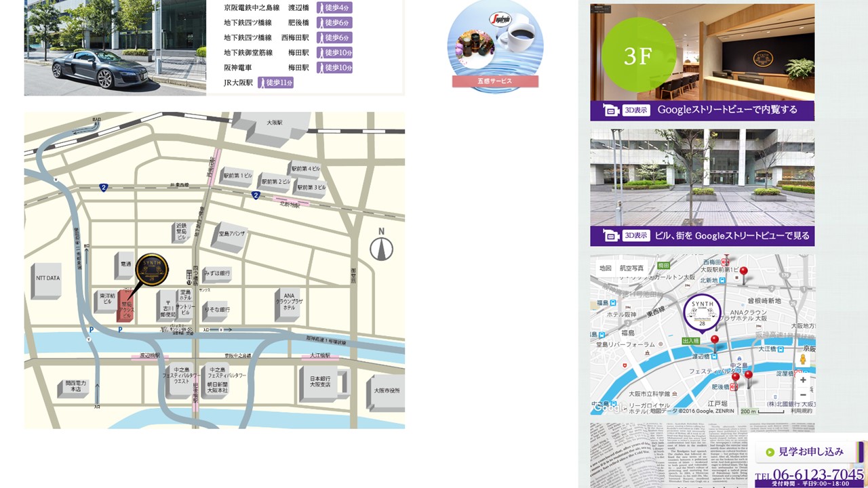
Task: Switch map to 航空写真 view
Action: [631, 268]
